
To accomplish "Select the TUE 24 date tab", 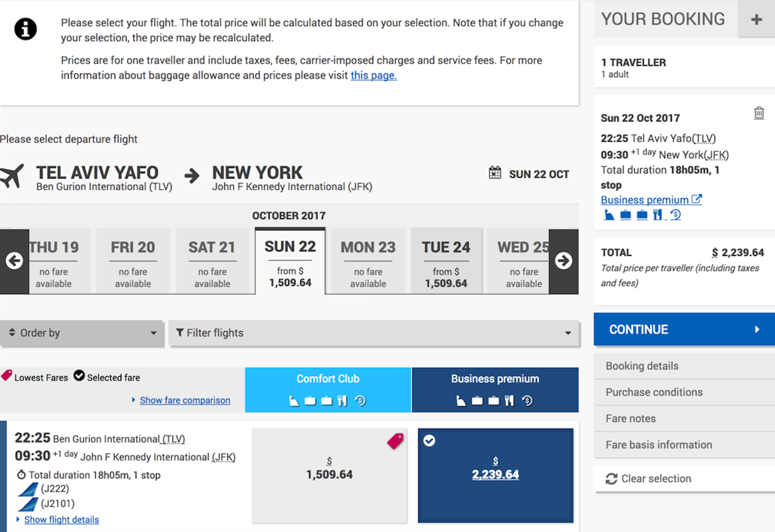I will 446,261.
